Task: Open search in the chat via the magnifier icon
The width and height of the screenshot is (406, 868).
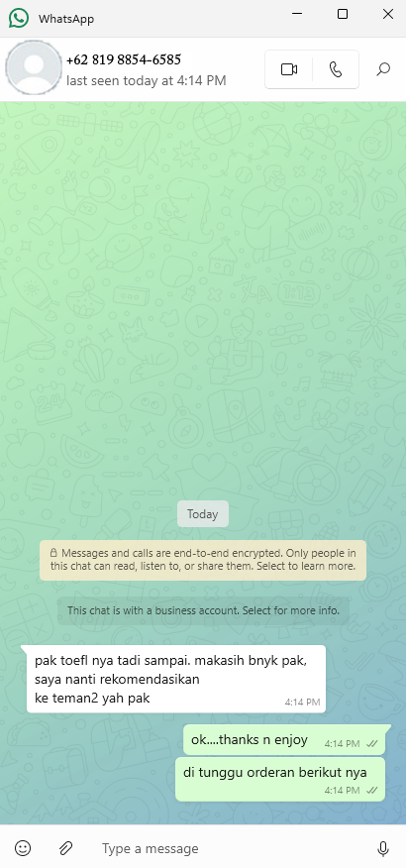Action: tap(383, 69)
